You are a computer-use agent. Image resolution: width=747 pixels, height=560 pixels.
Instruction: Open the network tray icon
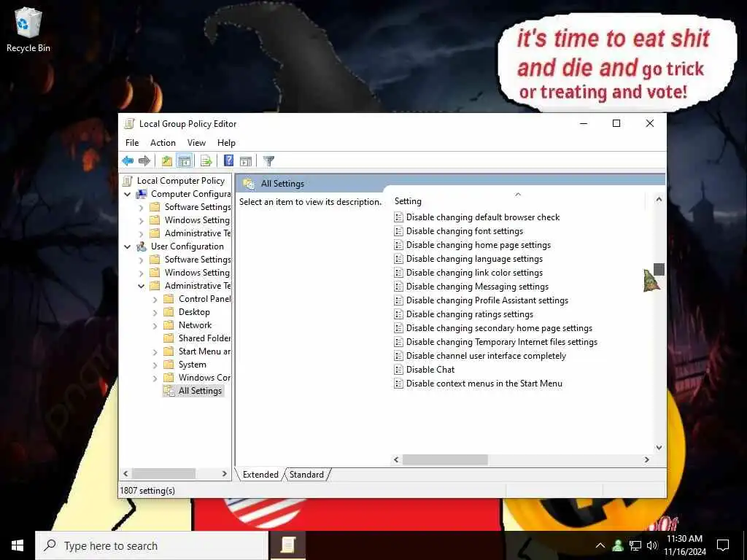click(x=635, y=545)
